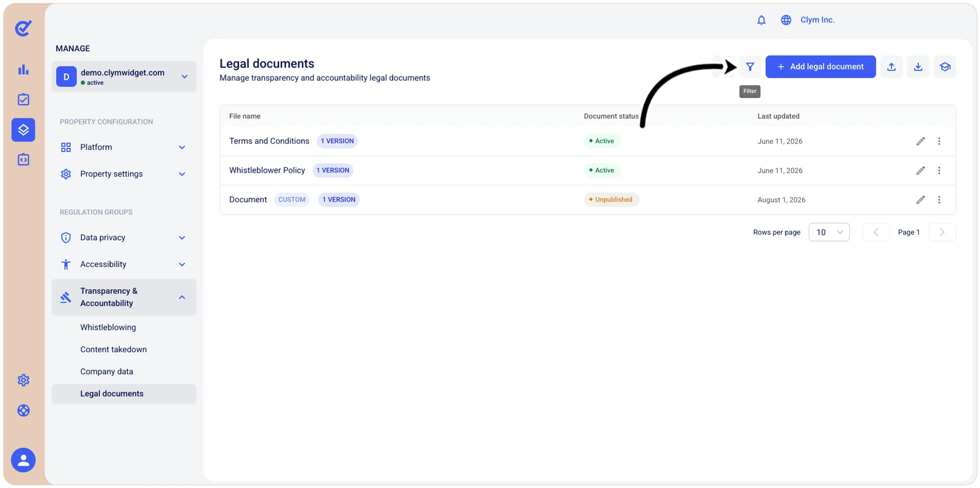Open the Whistleblowing menu item
This screenshot has height=488, width=980.
tap(108, 328)
